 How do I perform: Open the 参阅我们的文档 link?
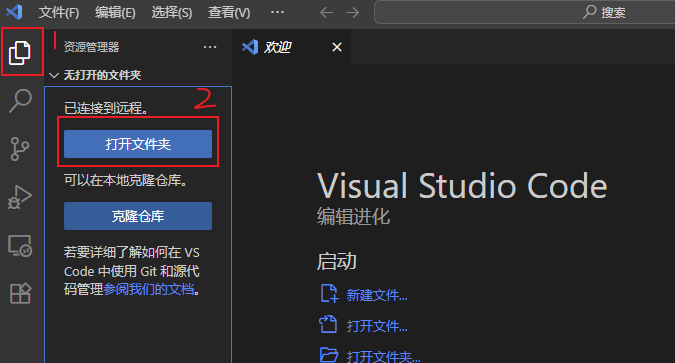[149, 289]
